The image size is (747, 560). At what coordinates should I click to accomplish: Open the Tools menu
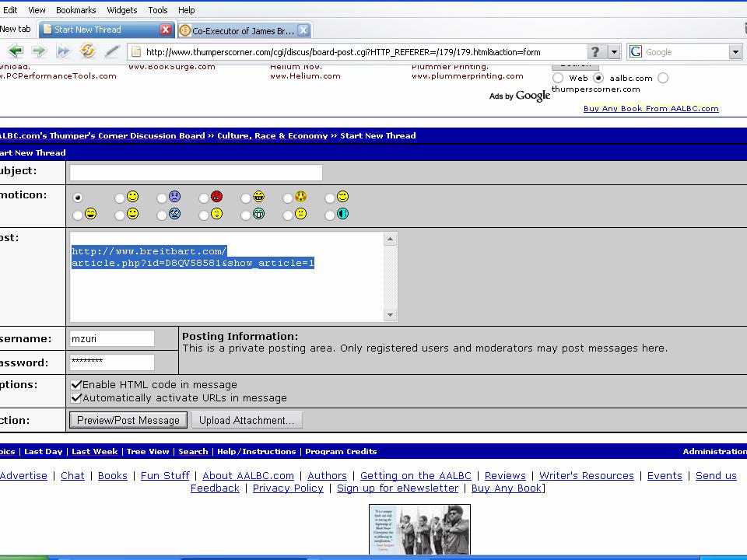click(x=158, y=10)
